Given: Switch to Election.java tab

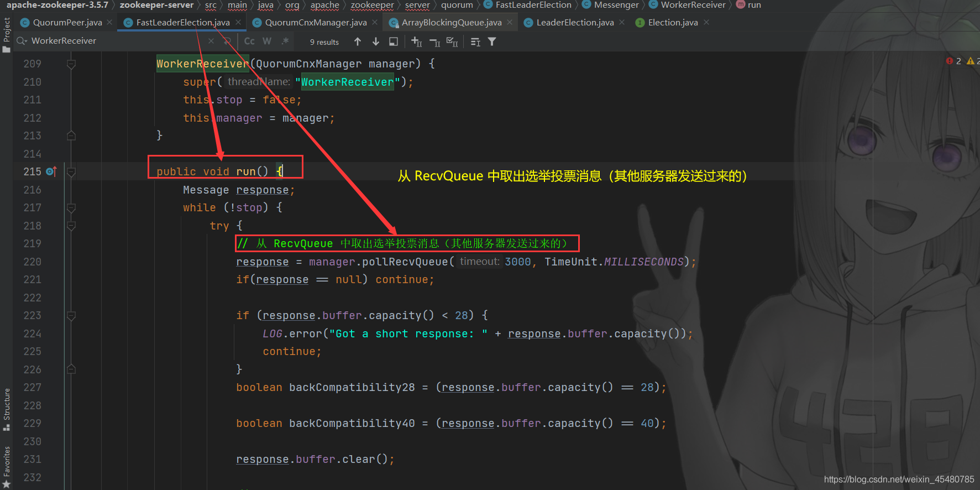Looking at the screenshot, I should click(673, 23).
